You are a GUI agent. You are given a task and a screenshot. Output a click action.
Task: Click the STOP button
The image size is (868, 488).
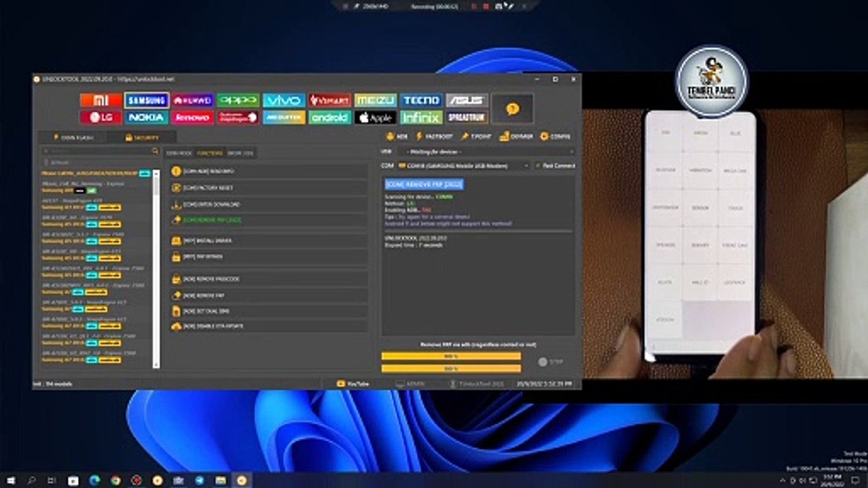[551, 362]
